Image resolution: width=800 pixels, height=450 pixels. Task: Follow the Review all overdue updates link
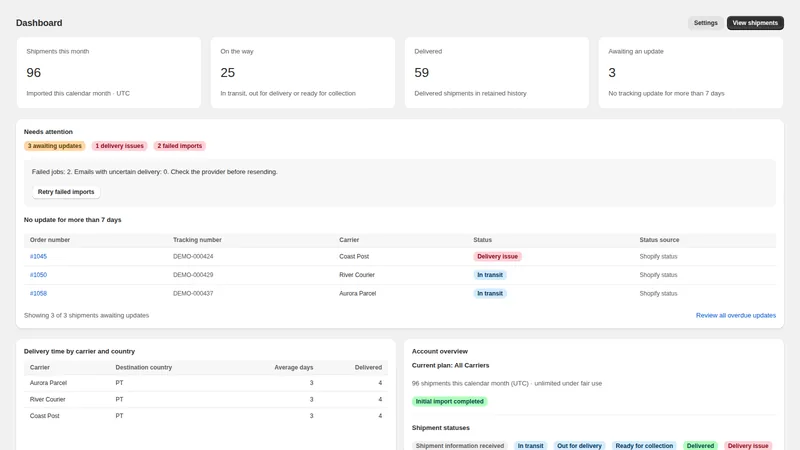coord(736,315)
